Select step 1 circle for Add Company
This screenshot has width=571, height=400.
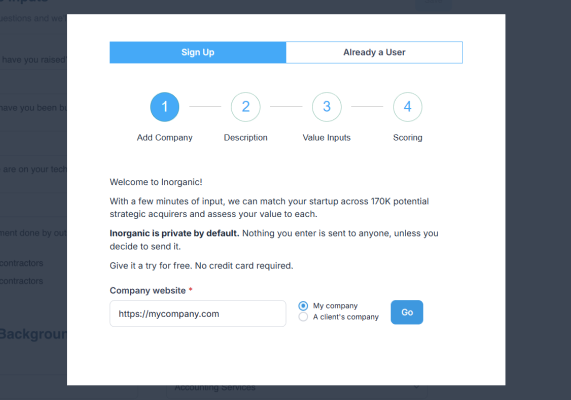(165, 107)
